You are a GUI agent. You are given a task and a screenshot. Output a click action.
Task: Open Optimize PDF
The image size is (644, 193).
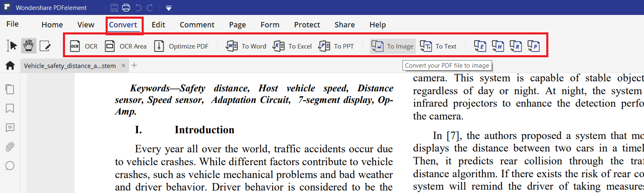181,46
